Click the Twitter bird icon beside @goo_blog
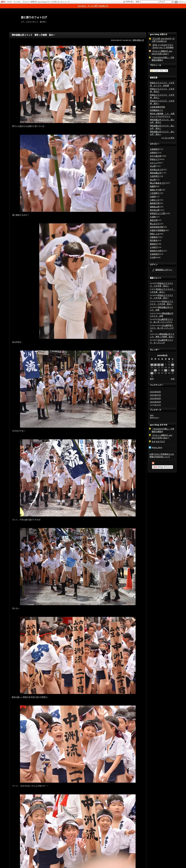 (150, 447)
